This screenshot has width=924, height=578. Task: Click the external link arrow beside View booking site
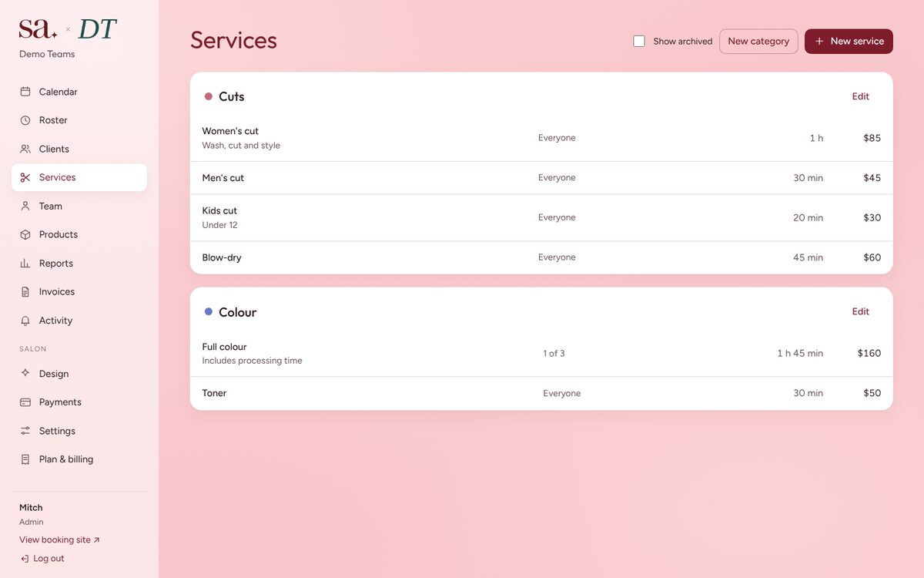click(x=97, y=540)
